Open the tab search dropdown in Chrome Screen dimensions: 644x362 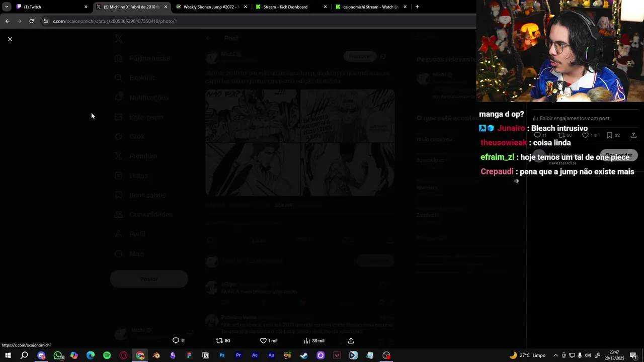point(6,7)
